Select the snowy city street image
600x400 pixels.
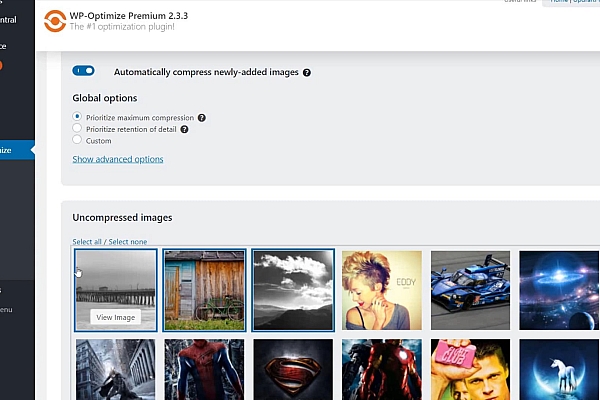[x=116, y=369]
